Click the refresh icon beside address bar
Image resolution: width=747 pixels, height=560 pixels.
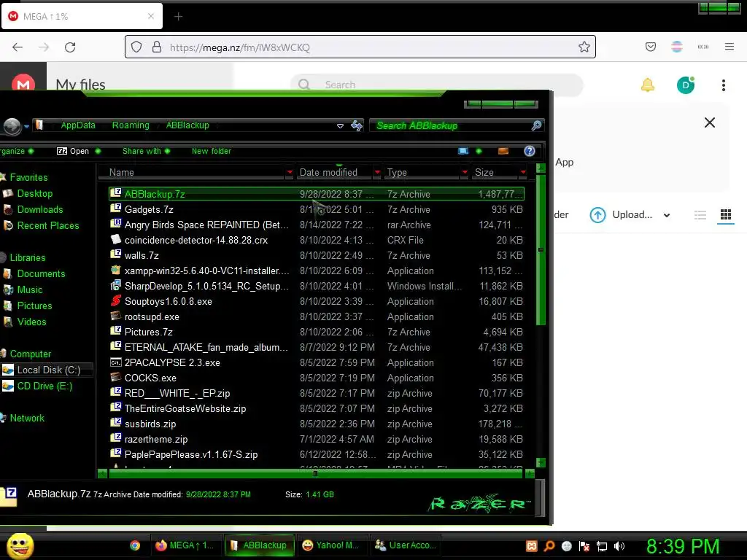(356, 125)
